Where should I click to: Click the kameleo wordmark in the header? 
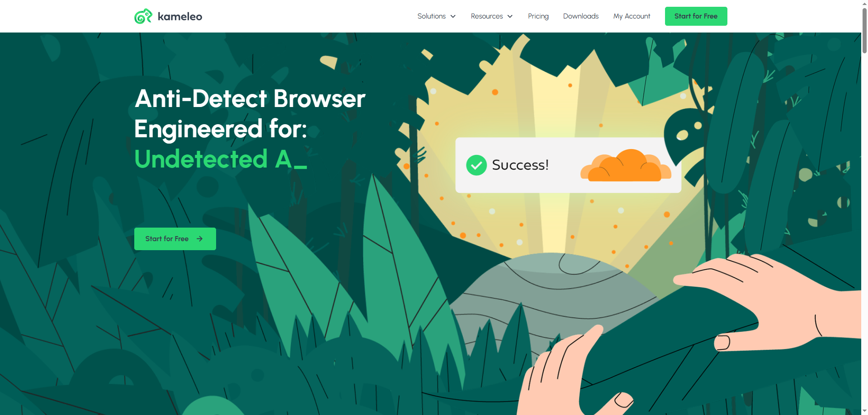coord(180,17)
